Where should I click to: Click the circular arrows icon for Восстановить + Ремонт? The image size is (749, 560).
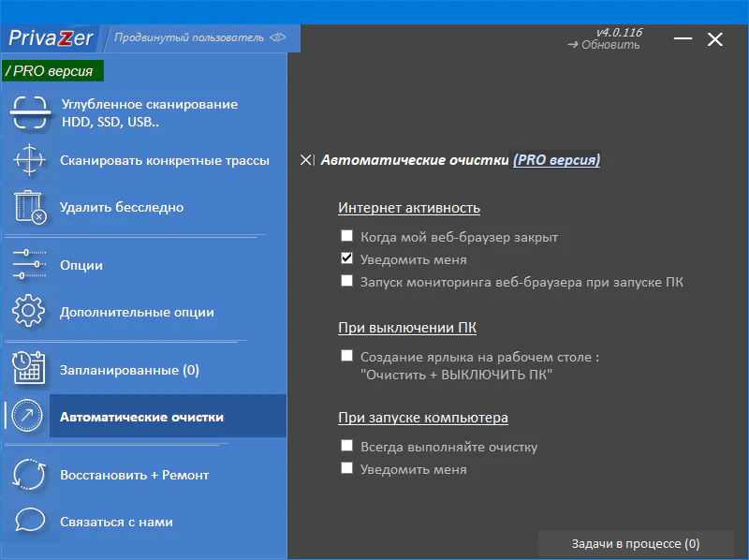29,475
